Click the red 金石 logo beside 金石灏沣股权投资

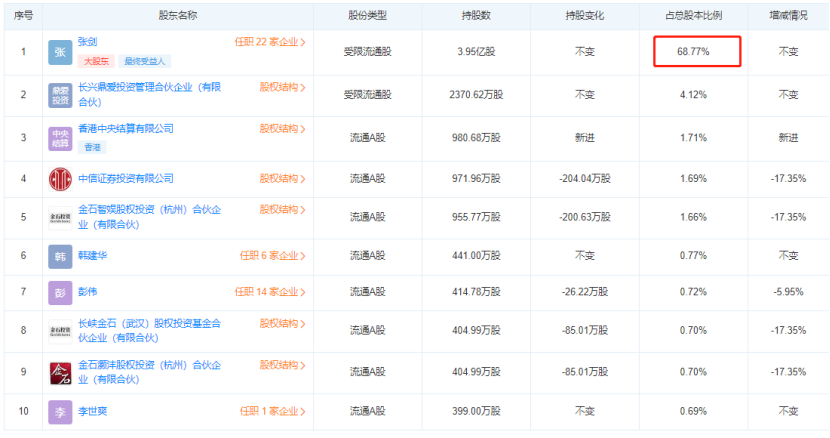(60, 373)
